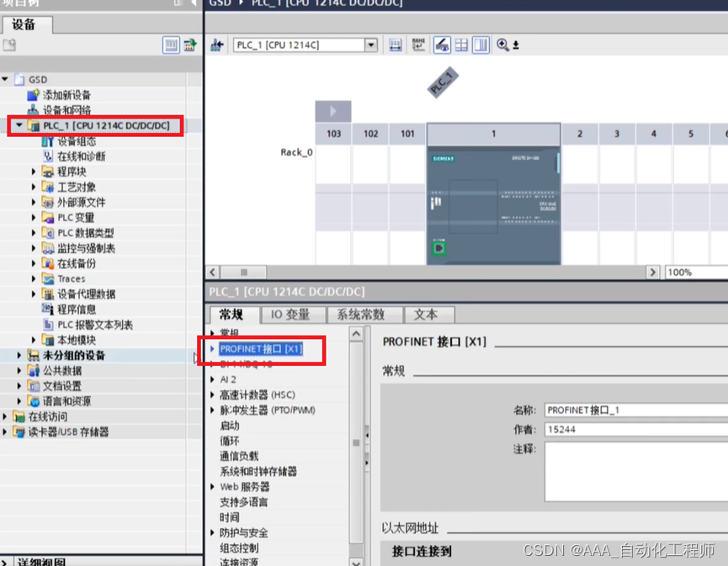The image size is (728, 566).
Task: Click inside the 注释 comment text box
Action: (x=636, y=471)
